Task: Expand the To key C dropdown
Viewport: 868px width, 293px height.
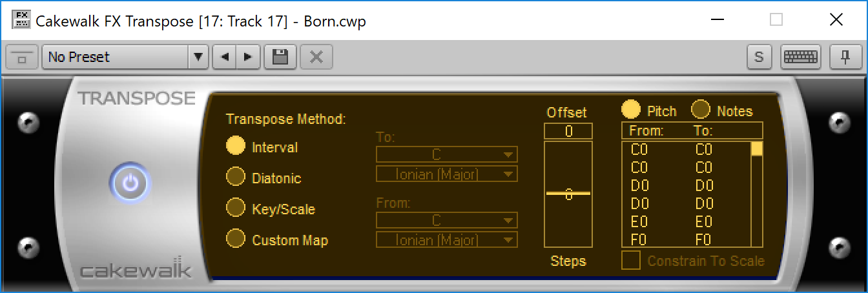Action: [447, 154]
